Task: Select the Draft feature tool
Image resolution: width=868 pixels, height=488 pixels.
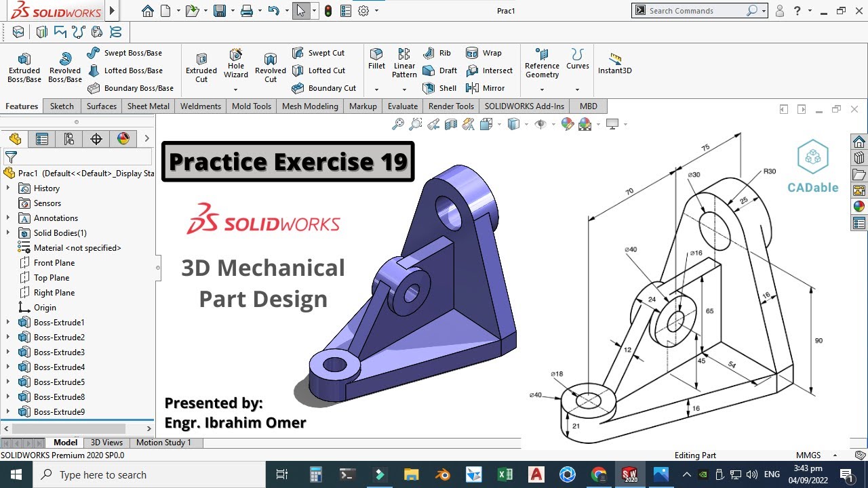Action: [440, 70]
